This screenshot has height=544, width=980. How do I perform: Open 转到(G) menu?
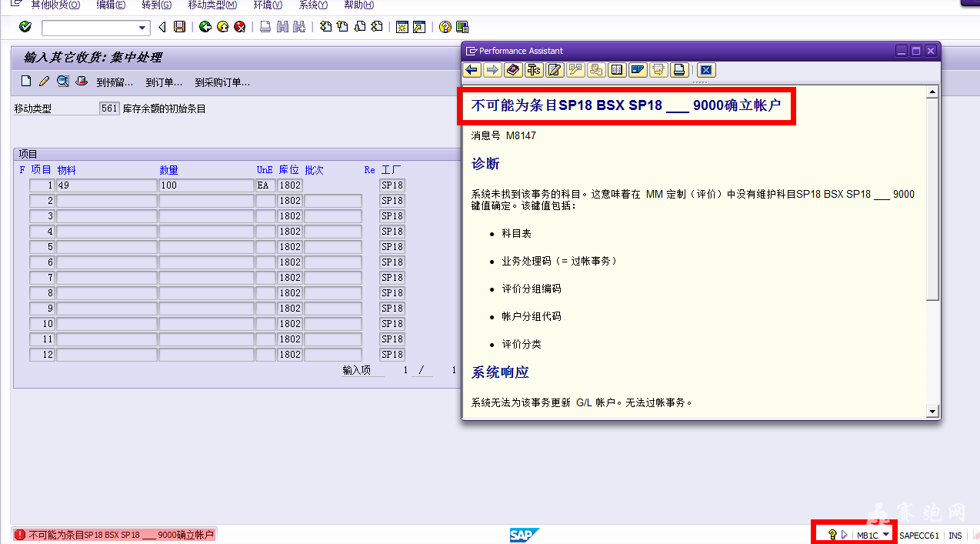[x=157, y=5]
